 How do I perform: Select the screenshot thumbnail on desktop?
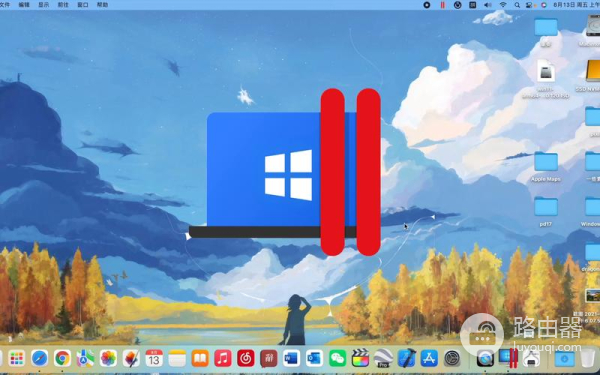click(593, 296)
